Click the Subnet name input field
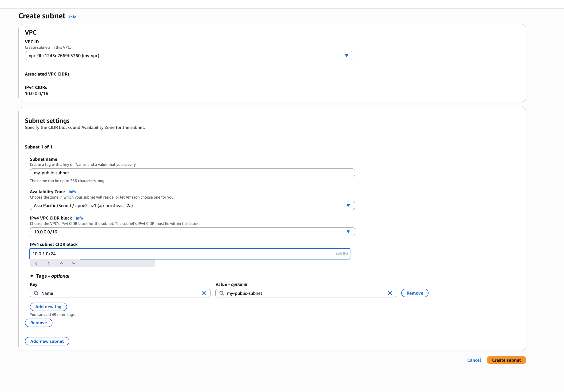The width and height of the screenshot is (564, 392). point(192,173)
